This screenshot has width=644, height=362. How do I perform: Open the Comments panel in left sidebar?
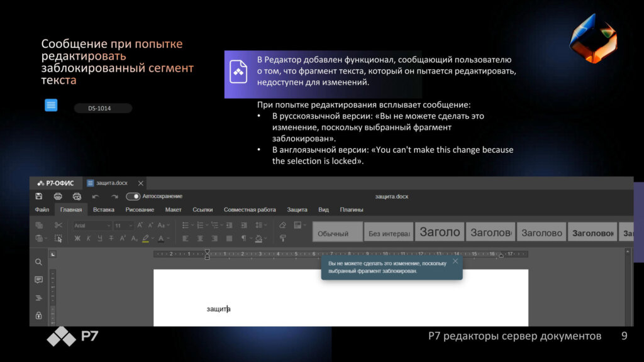click(39, 280)
